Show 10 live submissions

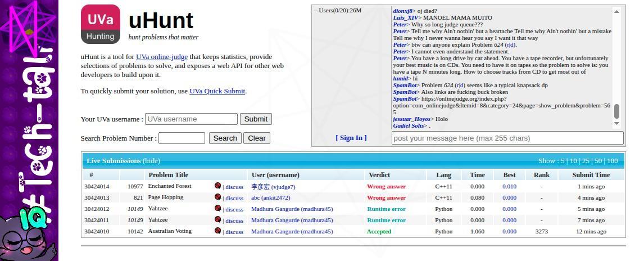[x=573, y=161]
